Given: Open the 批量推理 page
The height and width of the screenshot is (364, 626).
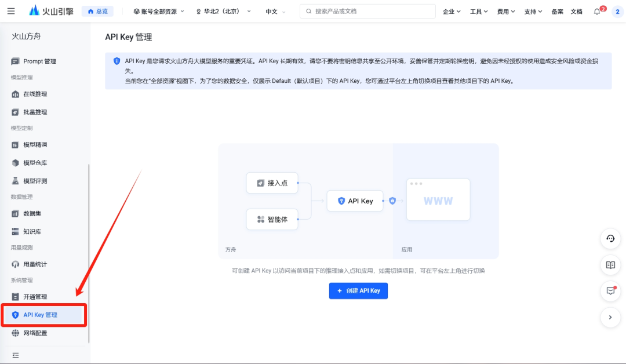Looking at the screenshot, I should coord(35,111).
